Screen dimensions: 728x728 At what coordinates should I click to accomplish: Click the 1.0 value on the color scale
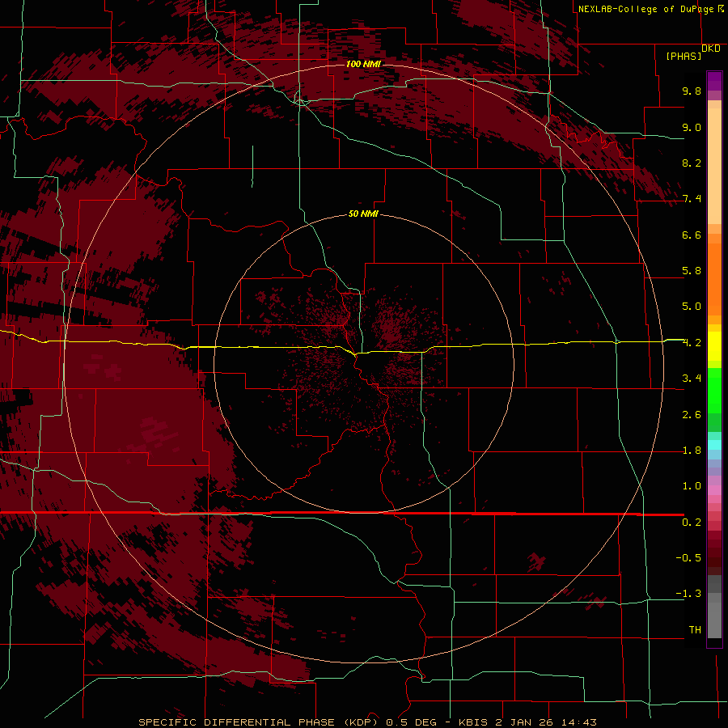click(692, 486)
